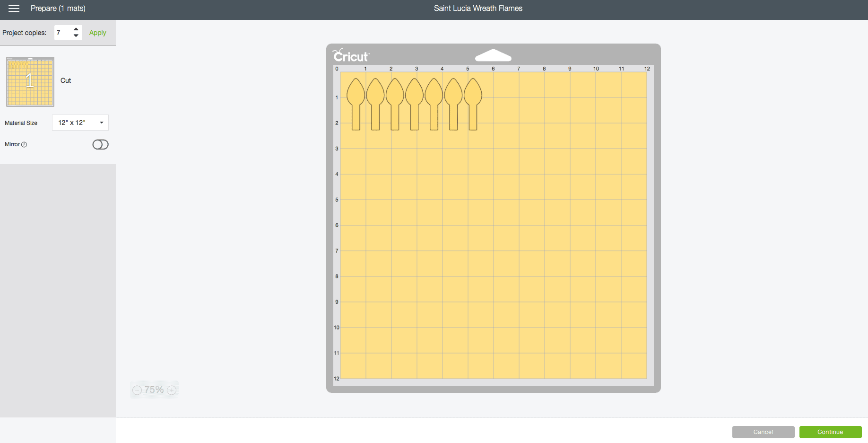Cancel the mat preparation
868x443 pixels.
pos(763,432)
